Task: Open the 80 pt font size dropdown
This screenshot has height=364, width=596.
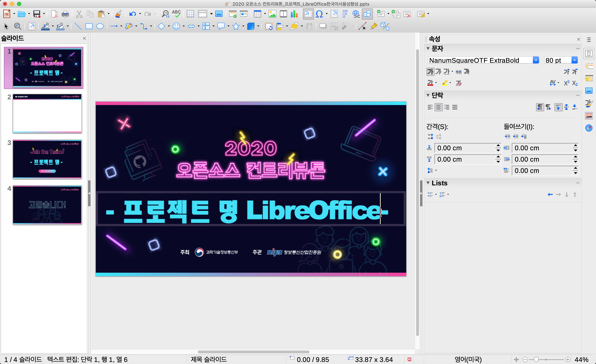Action: click(575, 60)
